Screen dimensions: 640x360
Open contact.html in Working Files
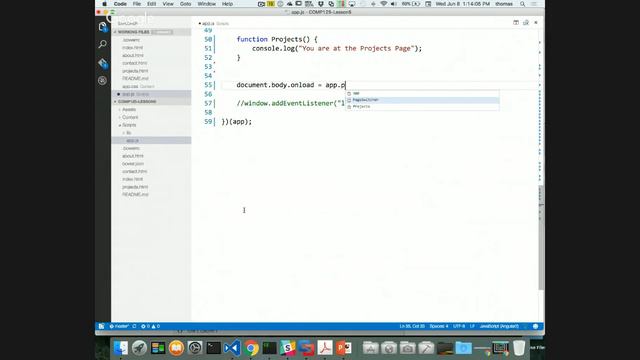point(134,63)
